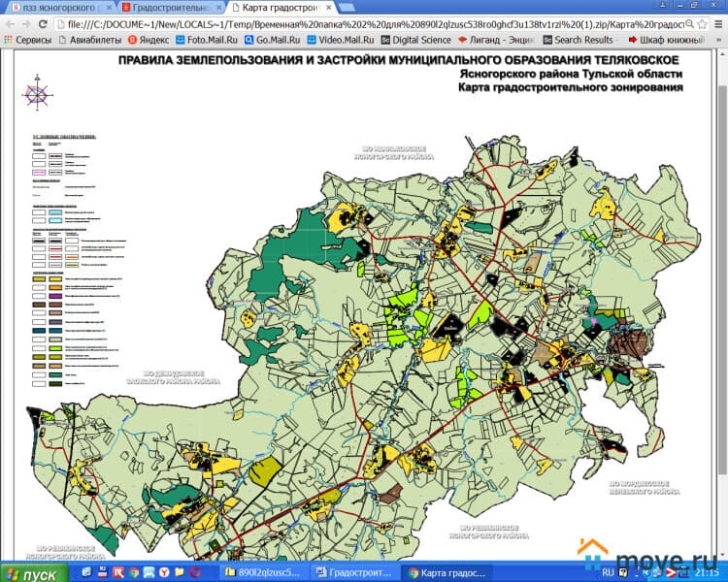Close the 'Карта градострои' tab
Image resolution: width=728 pixels, height=582 pixels.
click(x=329, y=8)
